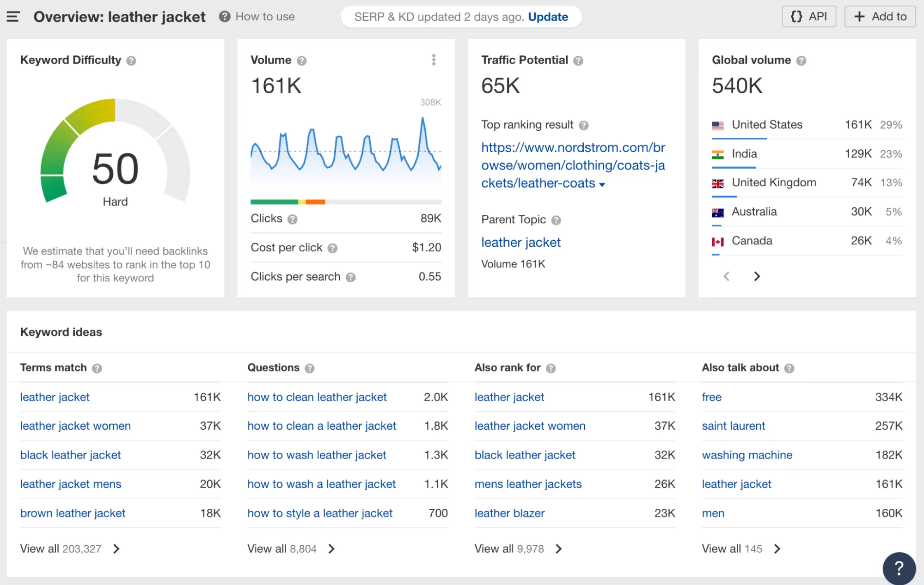Screen dimensions: 924x585
Task: Click the Clicks per search help icon
Action: pyautogui.click(x=351, y=277)
